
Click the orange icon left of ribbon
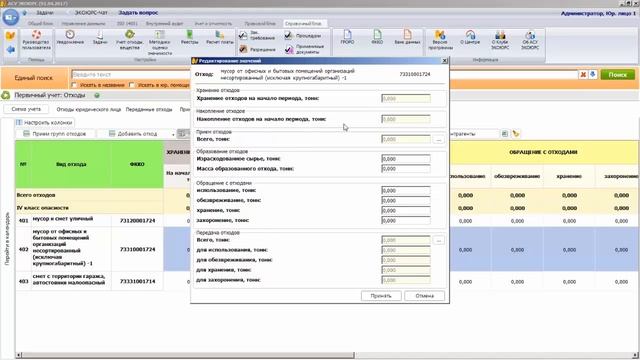10,36
